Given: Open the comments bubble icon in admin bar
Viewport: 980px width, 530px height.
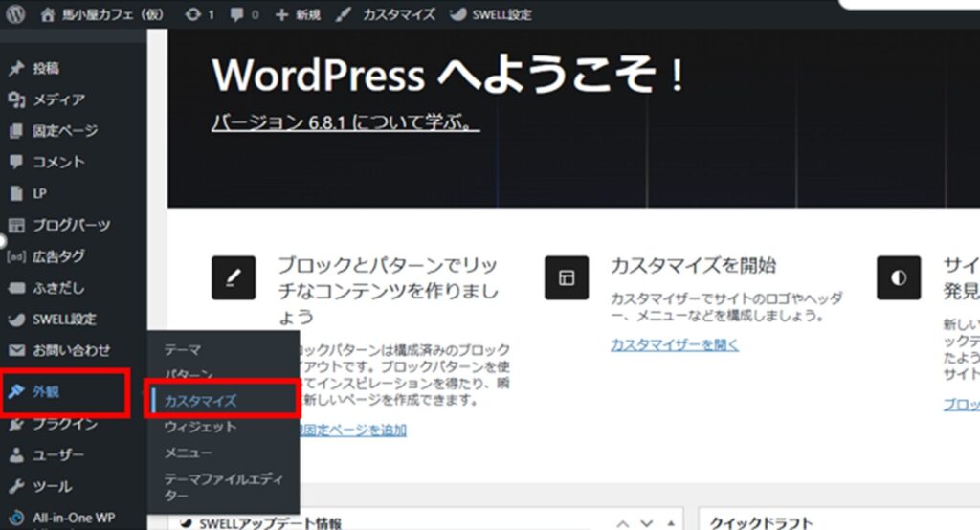Looking at the screenshot, I should pos(237,14).
